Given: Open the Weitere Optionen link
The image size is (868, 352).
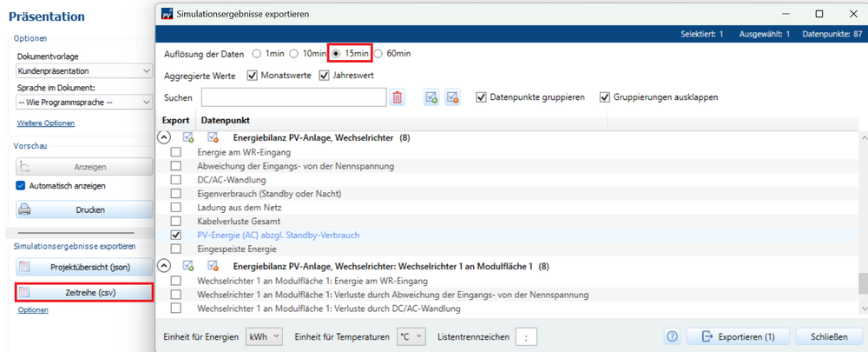Looking at the screenshot, I should click(x=46, y=123).
